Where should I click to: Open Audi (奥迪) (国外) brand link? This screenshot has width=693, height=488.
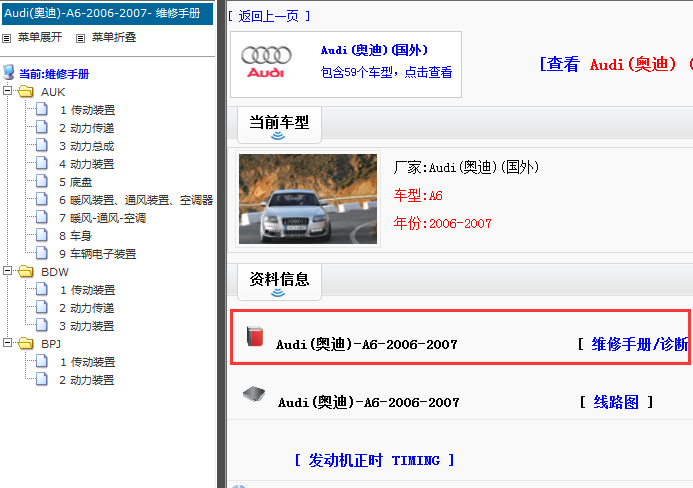pyautogui.click(x=374, y=50)
